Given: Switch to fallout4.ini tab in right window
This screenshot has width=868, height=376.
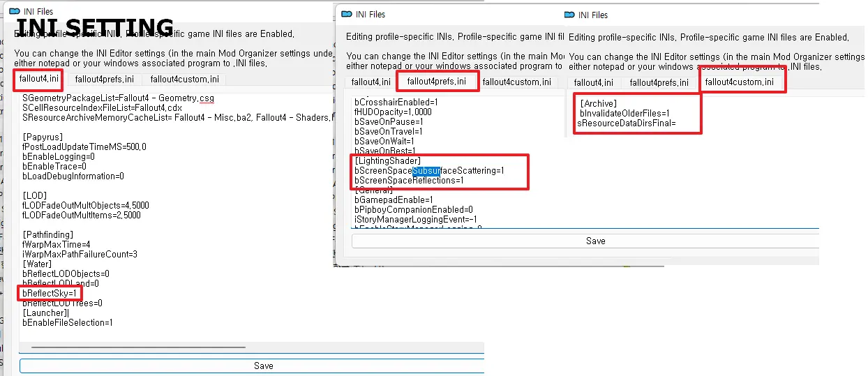Looking at the screenshot, I should pyautogui.click(x=593, y=83).
